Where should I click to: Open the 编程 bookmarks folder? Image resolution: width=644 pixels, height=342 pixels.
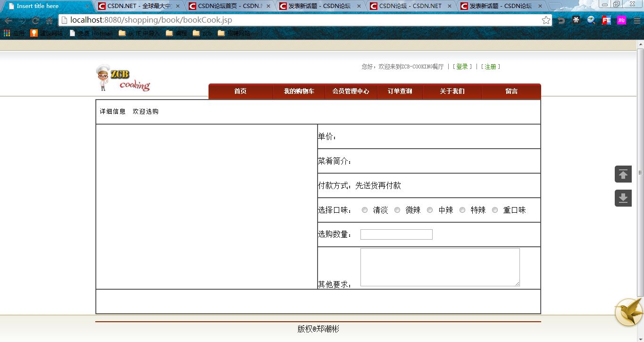pyautogui.click(x=176, y=33)
